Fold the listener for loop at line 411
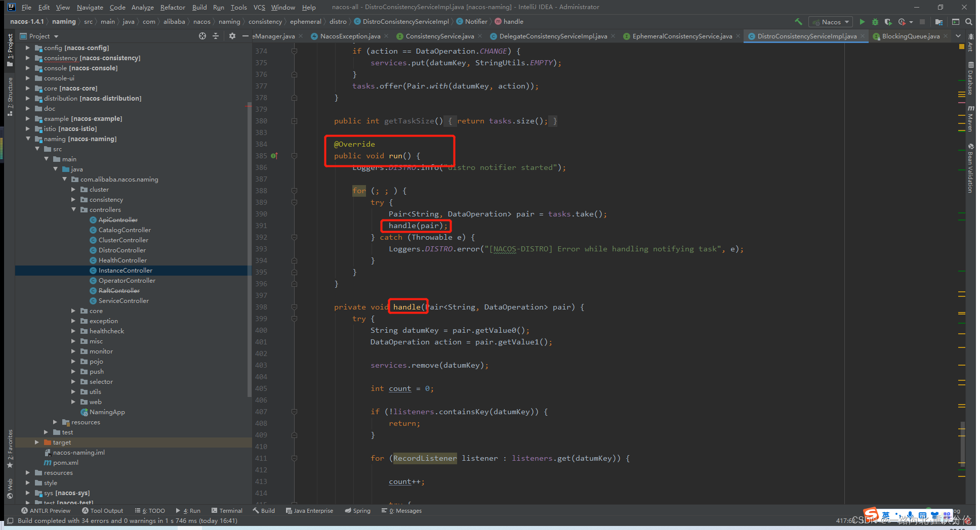 pyautogui.click(x=294, y=458)
